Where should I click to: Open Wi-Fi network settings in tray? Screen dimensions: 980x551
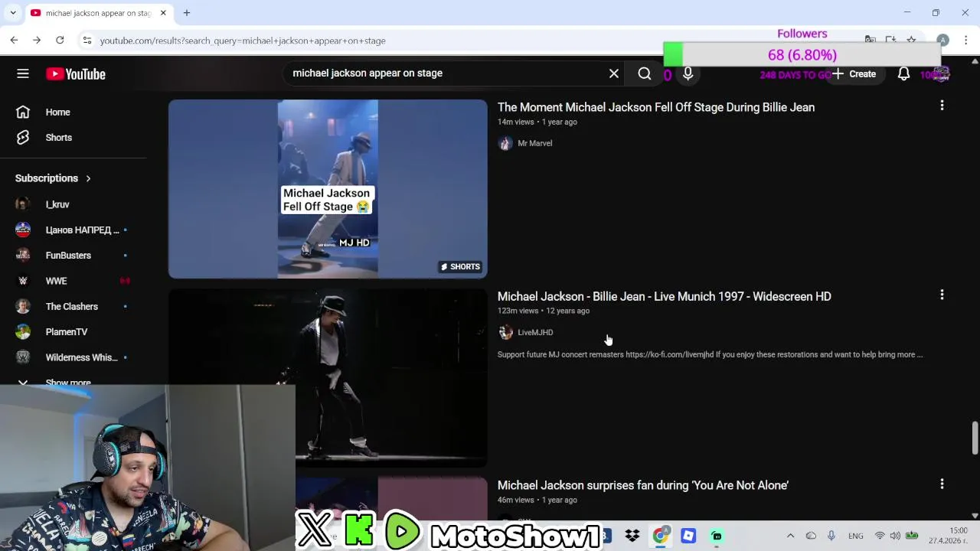pos(880,536)
